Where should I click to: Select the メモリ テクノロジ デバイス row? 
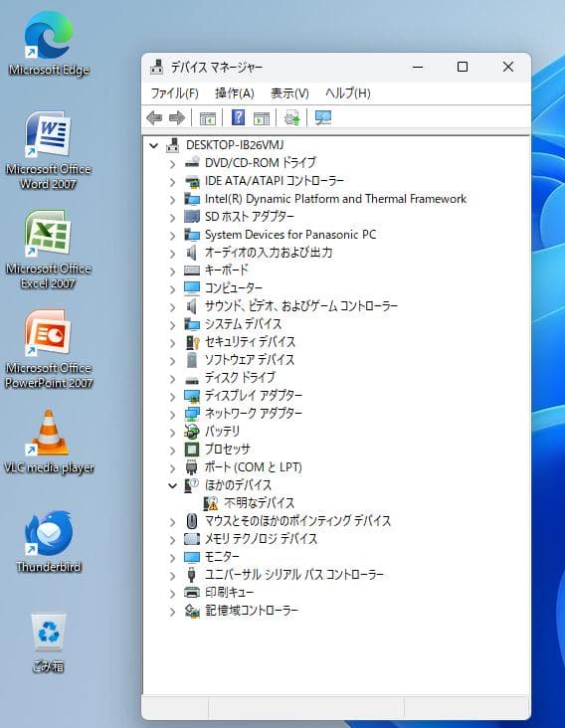coord(262,539)
